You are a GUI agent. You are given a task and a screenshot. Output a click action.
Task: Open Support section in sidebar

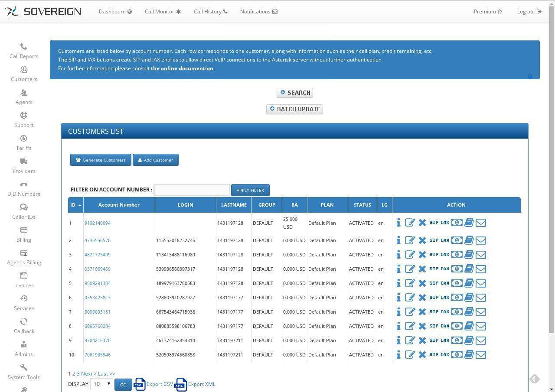pos(24,120)
